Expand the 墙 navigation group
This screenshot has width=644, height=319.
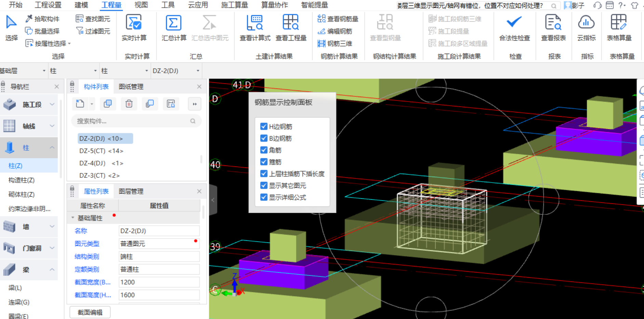[x=52, y=226]
